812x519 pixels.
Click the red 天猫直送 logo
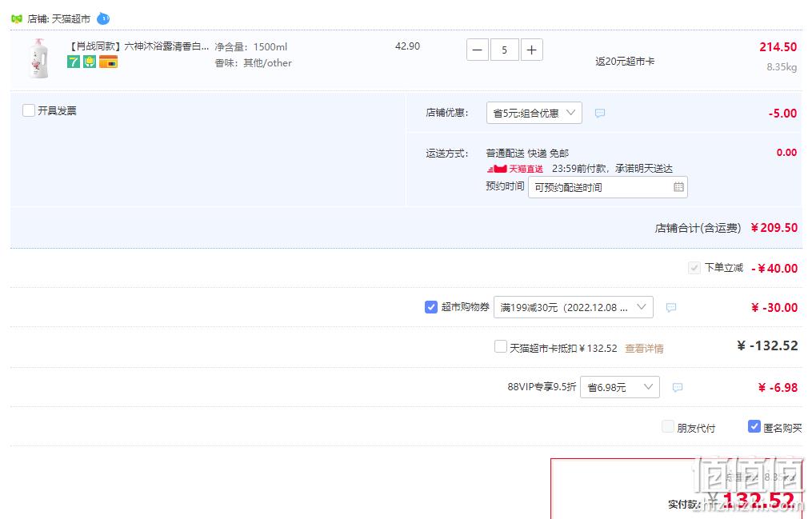515,169
